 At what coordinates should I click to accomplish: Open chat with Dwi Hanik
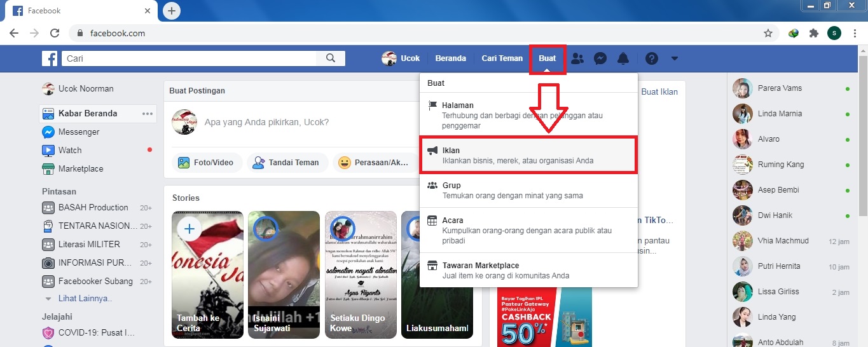click(790, 215)
